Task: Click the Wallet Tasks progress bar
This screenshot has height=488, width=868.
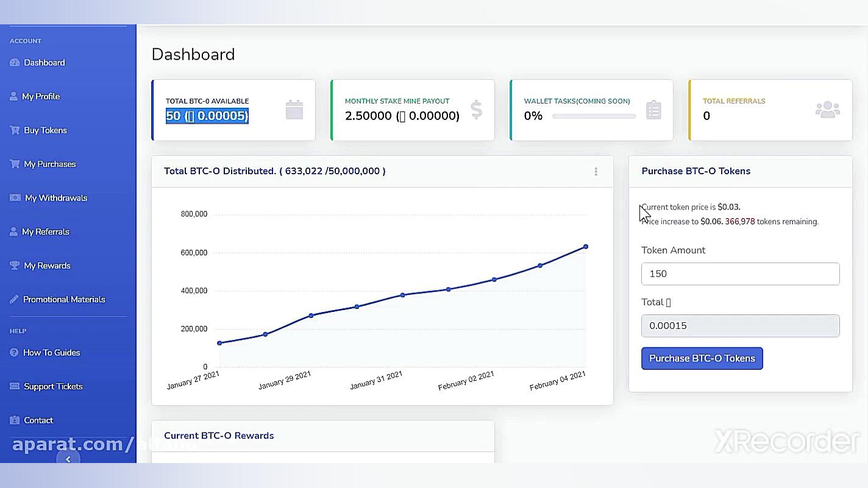Action: pos(594,116)
